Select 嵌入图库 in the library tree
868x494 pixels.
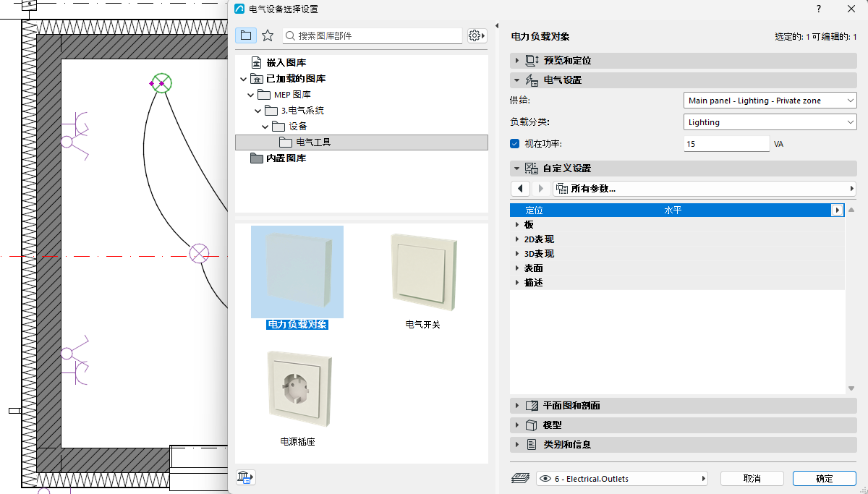[x=286, y=63]
